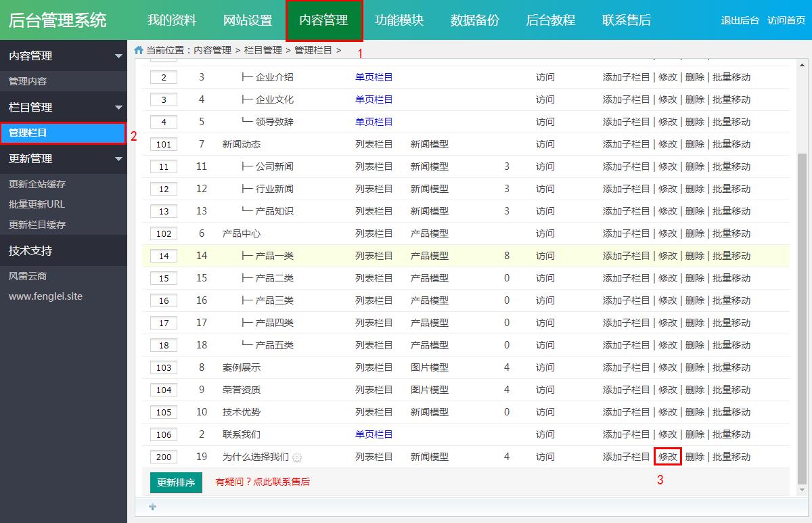Switch to the 数据备份 tab

pos(474,20)
